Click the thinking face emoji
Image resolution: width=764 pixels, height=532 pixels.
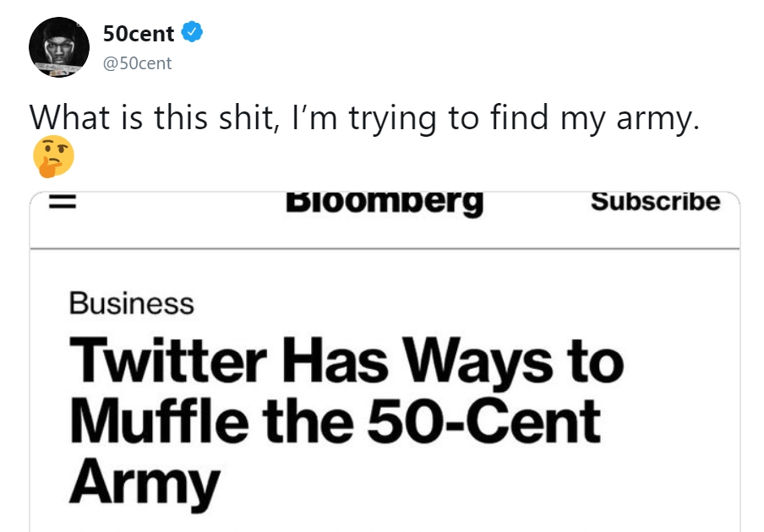pyautogui.click(x=52, y=157)
